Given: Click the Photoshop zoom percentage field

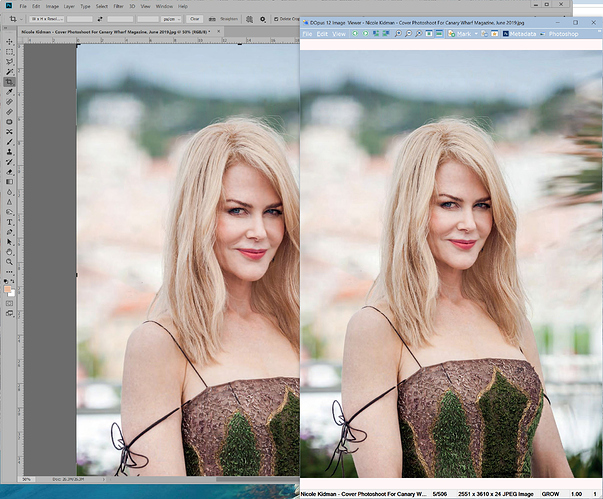Looking at the screenshot, I should [x=27, y=479].
